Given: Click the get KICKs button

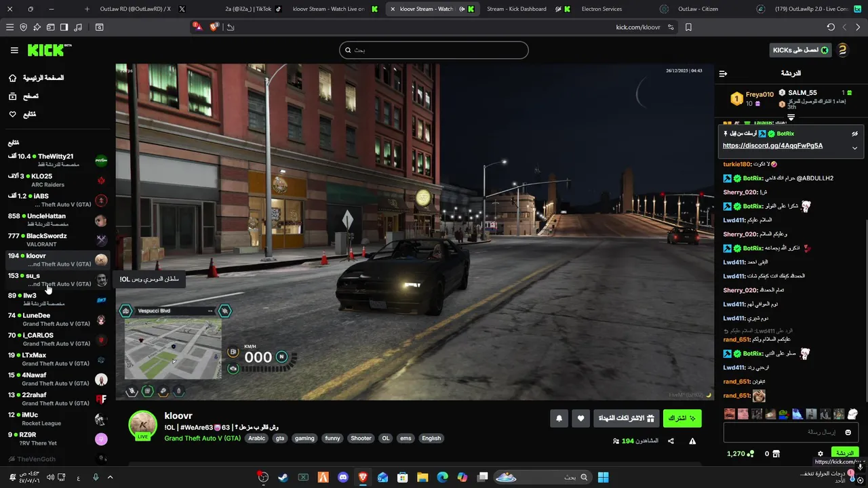Looking at the screenshot, I should tap(801, 50).
